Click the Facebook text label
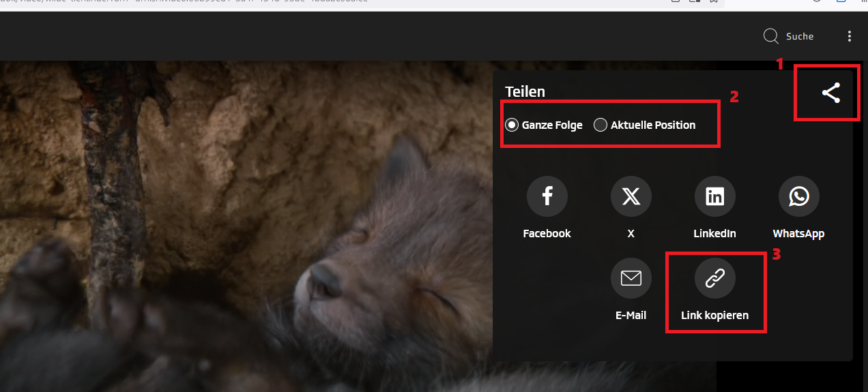868x392 pixels. coord(547,234)
